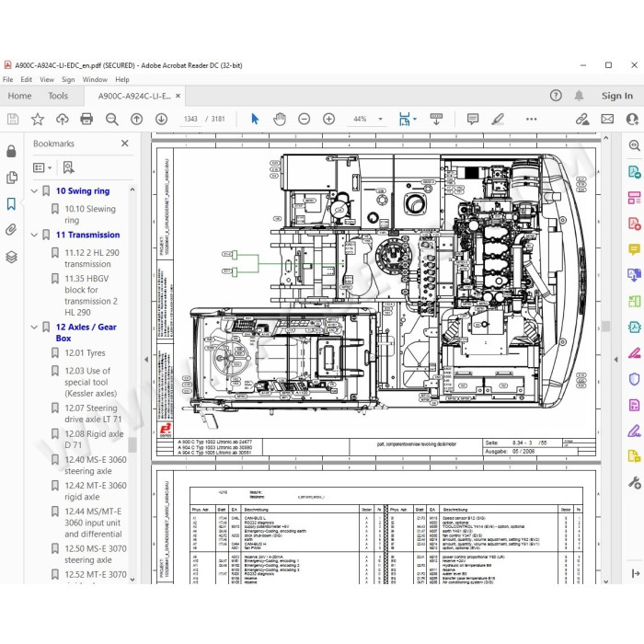Open the Page Thumbnails panel icon
The image size is (644, 644).
click(11, 178)
